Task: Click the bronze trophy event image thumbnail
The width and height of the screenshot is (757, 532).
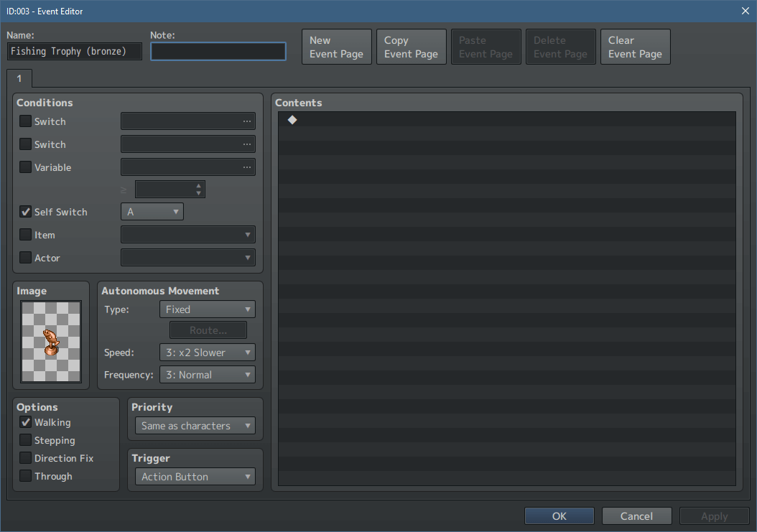Action: 51,341
